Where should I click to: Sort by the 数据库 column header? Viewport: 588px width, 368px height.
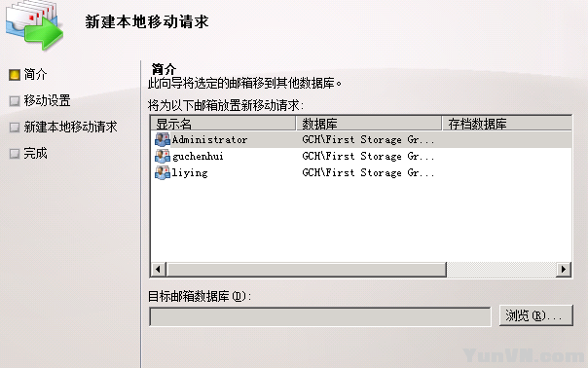tap(369, 124)
